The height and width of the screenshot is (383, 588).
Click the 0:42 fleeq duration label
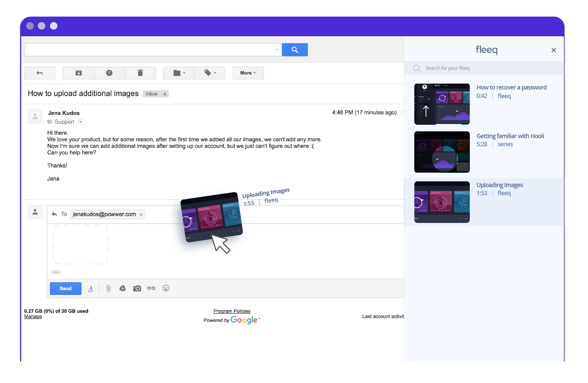point(494,96)
